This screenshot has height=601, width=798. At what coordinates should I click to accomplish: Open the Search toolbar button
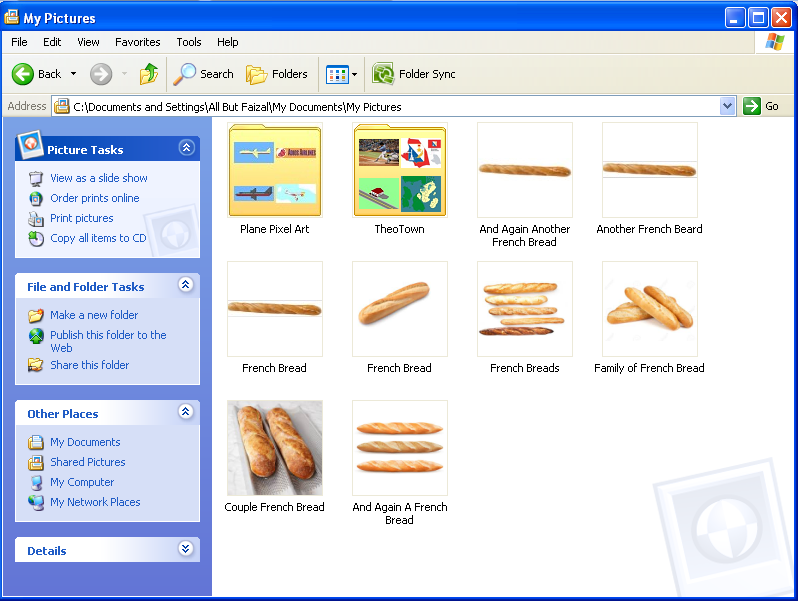point(203,74)
